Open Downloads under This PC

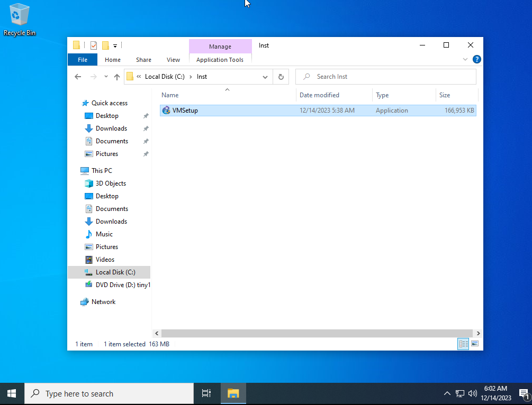click(x=111, y=222)
